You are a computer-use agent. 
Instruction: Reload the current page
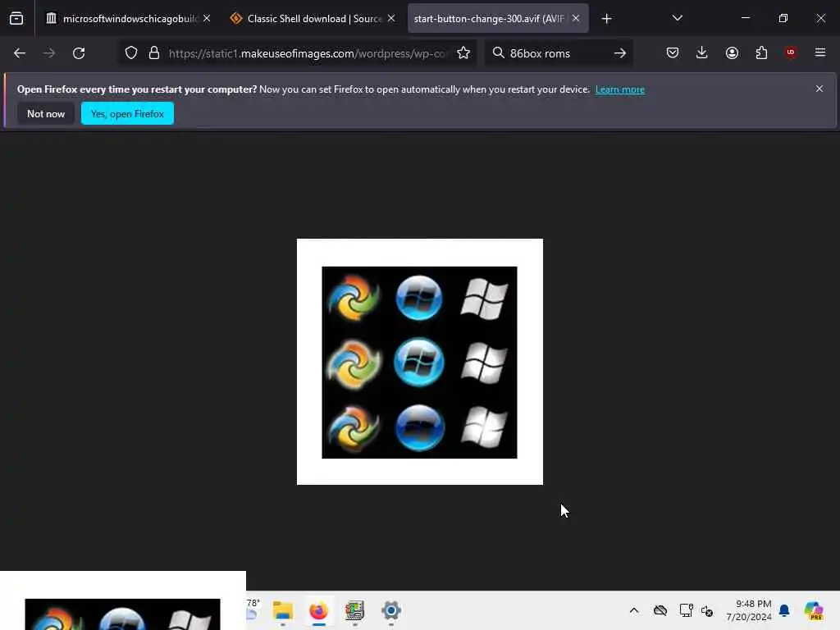click(79, 53)
